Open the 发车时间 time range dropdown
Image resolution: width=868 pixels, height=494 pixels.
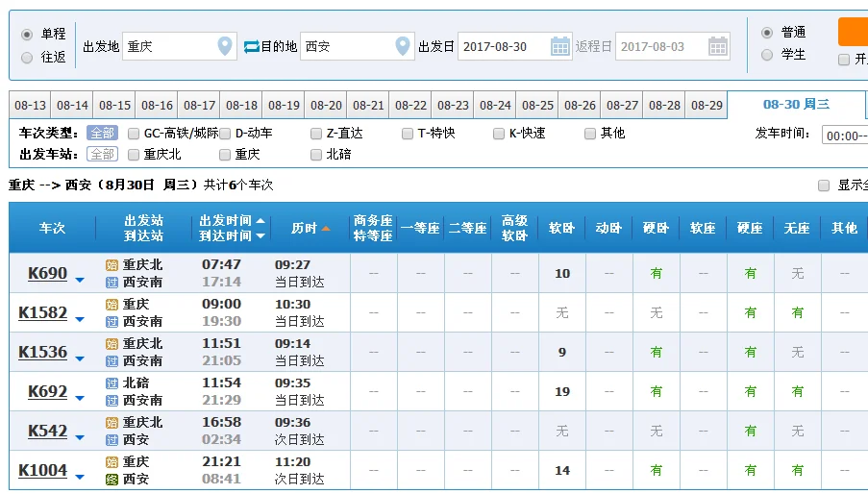coord(845,136)
